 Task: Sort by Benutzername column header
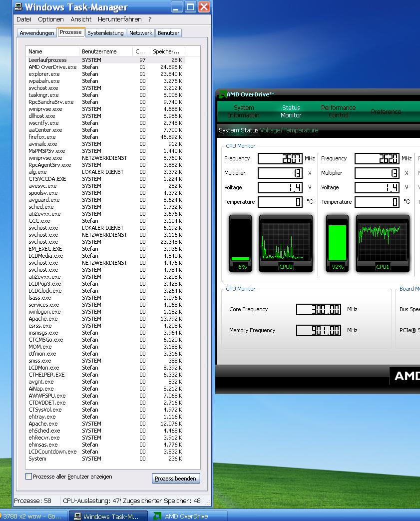pos(106,51)
